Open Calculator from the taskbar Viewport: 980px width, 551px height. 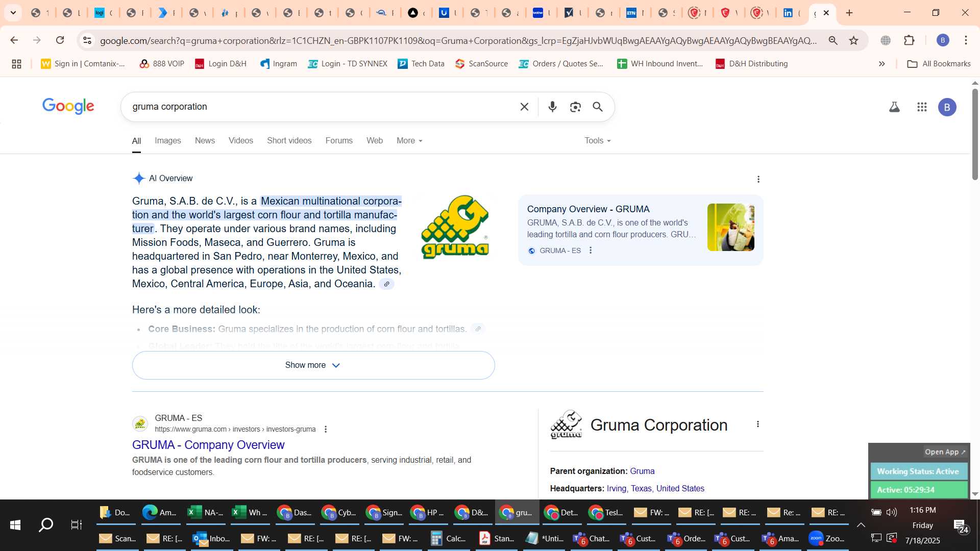click(x=448, y=539)
